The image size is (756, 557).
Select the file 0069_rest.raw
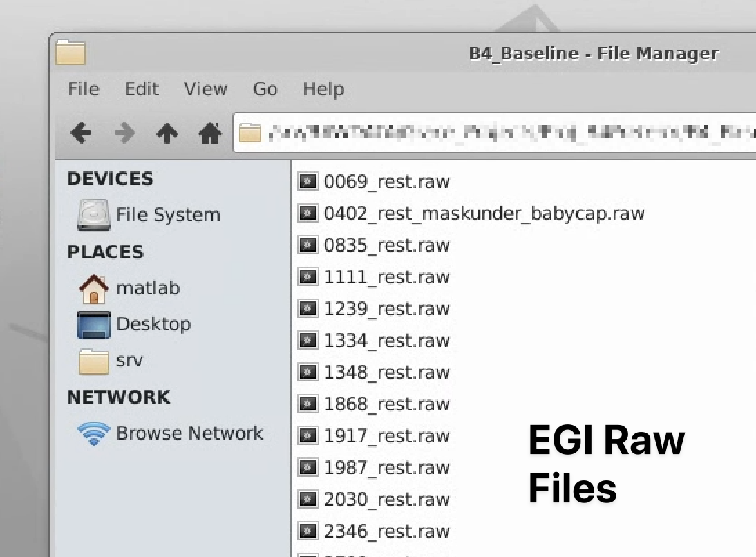[386, 182]
